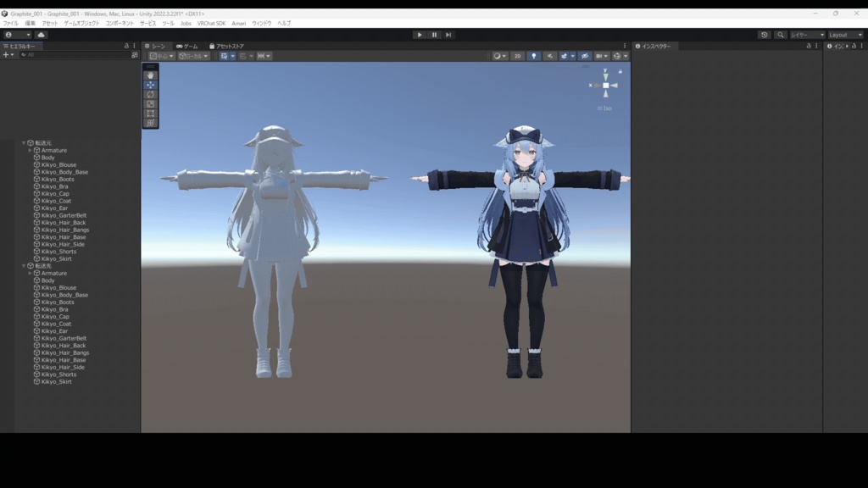Toggle 2D view mode
The height and width of the screenshot is (488, 868).
[518, 55]
